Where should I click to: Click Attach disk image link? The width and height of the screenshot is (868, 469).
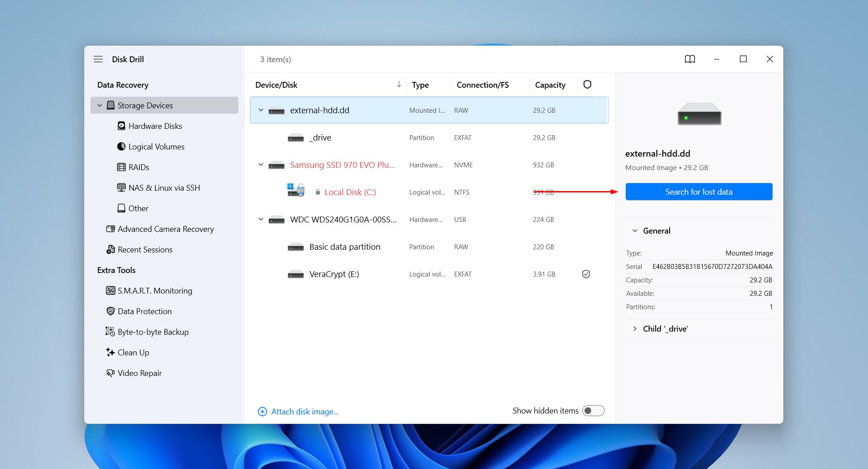(305, 412)
